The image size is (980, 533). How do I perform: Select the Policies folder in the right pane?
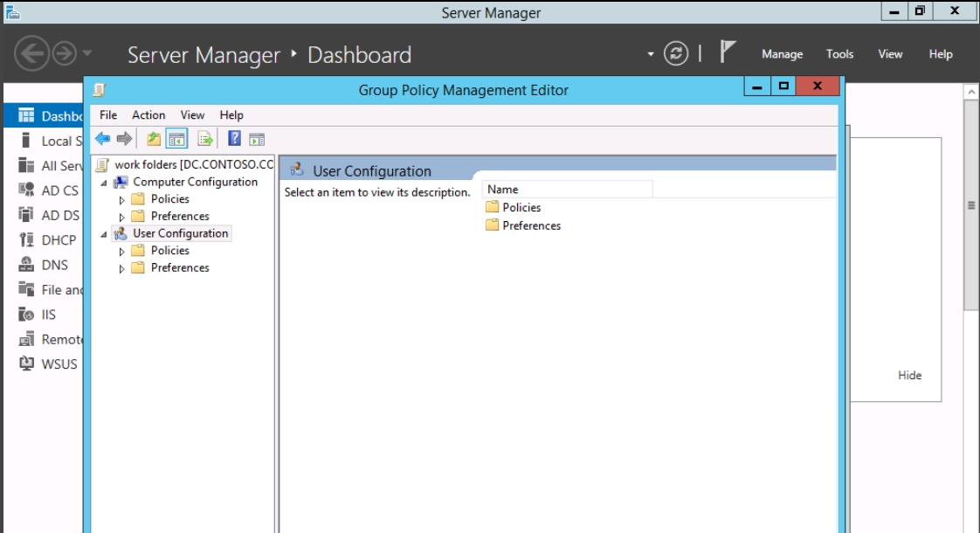click(521, 208)
